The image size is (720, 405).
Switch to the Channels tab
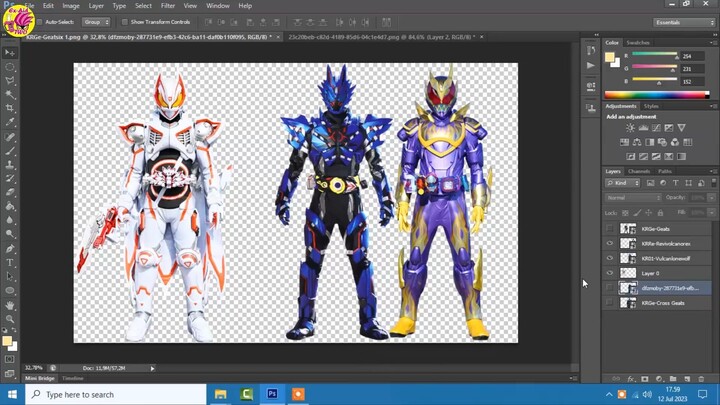639,171
